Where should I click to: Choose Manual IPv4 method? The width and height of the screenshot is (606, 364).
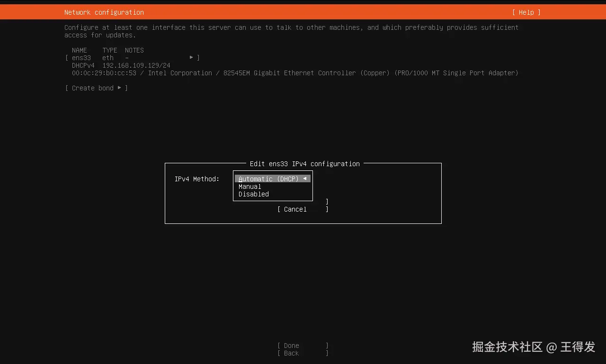click(250, 186)
